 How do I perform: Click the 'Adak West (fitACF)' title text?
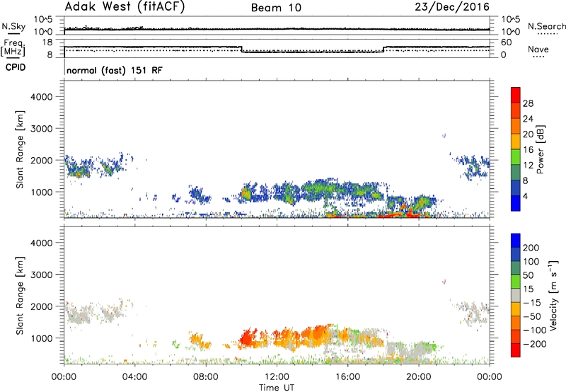point(125,6)
